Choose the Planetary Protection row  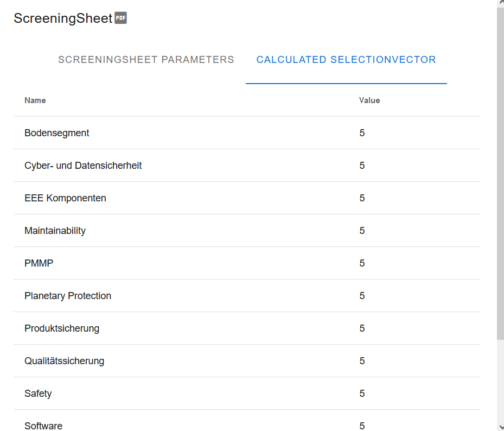click(x=247, y=296)
